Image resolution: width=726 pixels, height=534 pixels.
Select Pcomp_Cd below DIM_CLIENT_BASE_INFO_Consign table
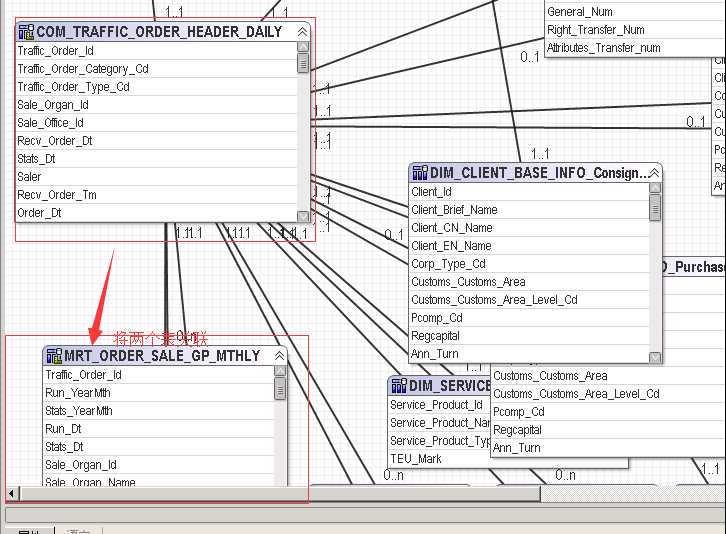click(608, 412)
